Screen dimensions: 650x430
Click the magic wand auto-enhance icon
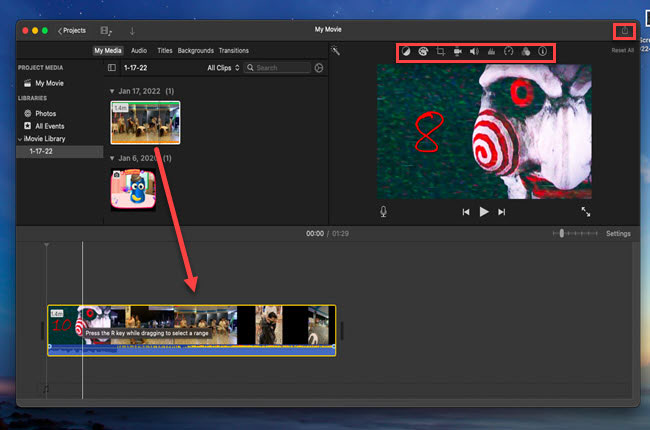click(x=335, y=51)
